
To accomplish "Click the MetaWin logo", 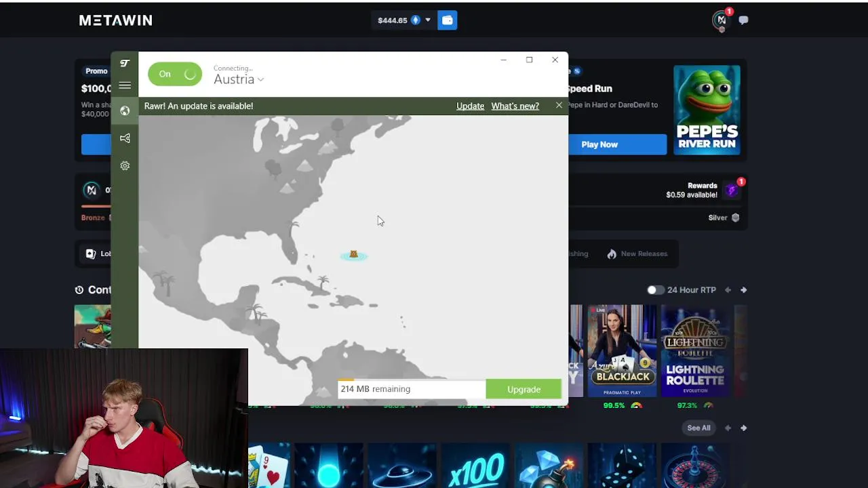I will 116,20.
